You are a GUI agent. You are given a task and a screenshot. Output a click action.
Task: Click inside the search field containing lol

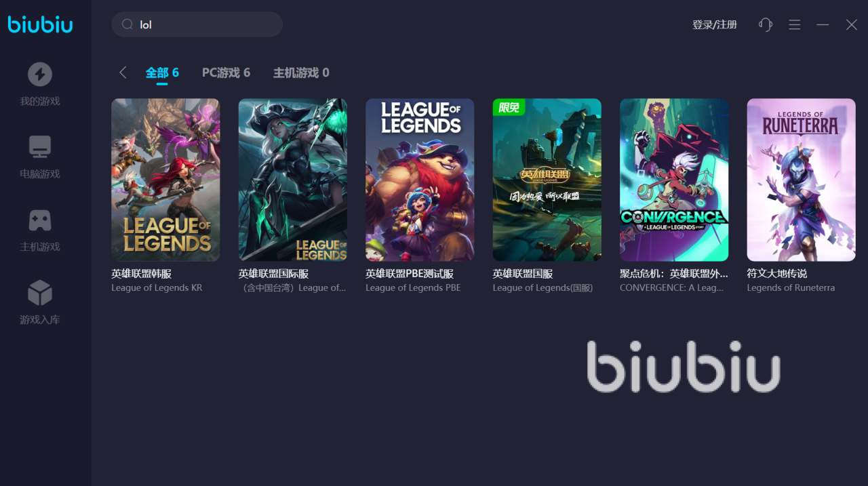coord(197,24)
